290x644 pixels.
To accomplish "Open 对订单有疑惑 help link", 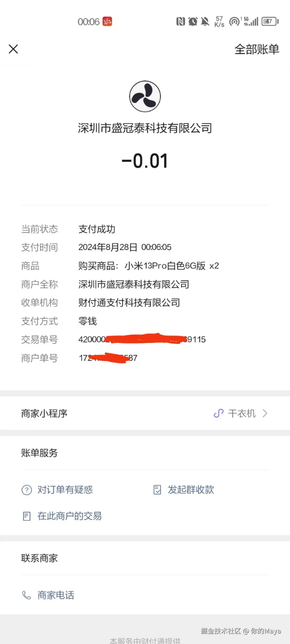I will (65, 490).
